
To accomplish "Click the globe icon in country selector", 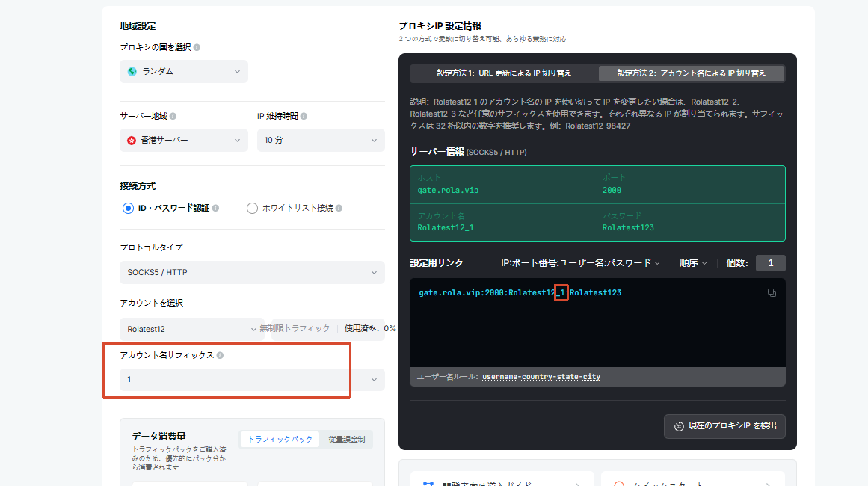I will (x=132, y=72).
